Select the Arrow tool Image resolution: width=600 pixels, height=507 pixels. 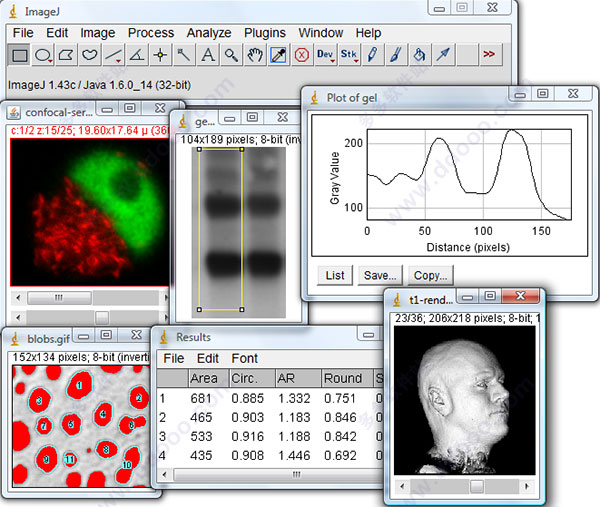[443, 55]
